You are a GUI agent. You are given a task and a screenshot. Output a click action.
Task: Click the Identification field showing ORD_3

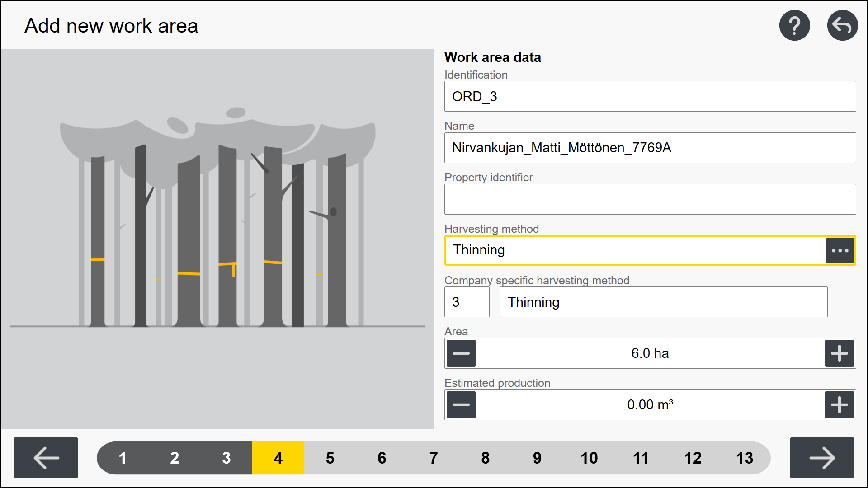pos(650,96)
